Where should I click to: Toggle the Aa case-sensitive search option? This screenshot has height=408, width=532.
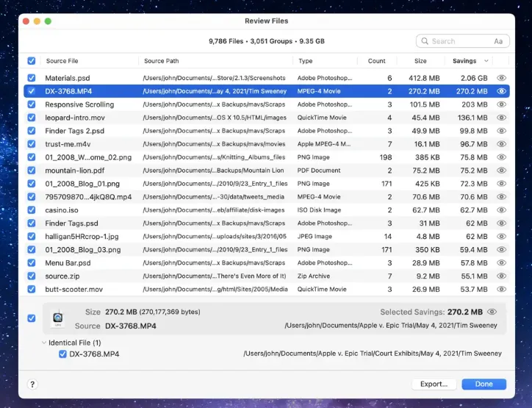pyautogui.click(x=498, y=41)
